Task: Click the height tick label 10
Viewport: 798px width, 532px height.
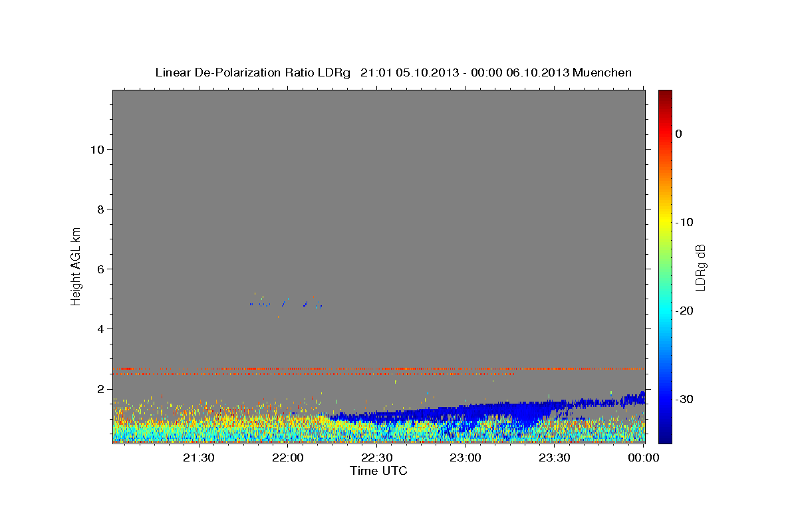Action: pyautogui.click(x=98, y=149)
